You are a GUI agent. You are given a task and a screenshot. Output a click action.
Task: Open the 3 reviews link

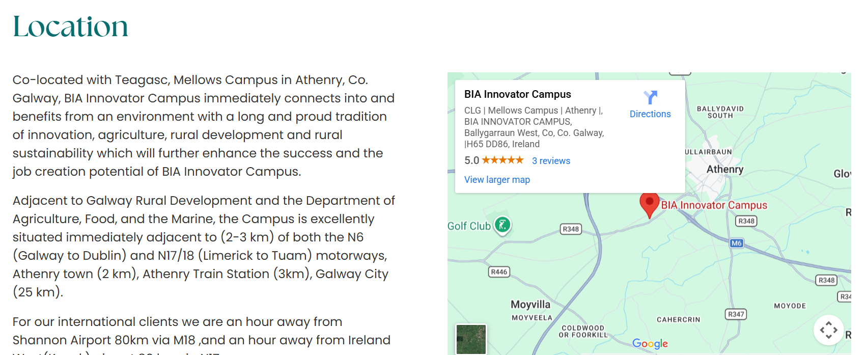click(551, 161)
